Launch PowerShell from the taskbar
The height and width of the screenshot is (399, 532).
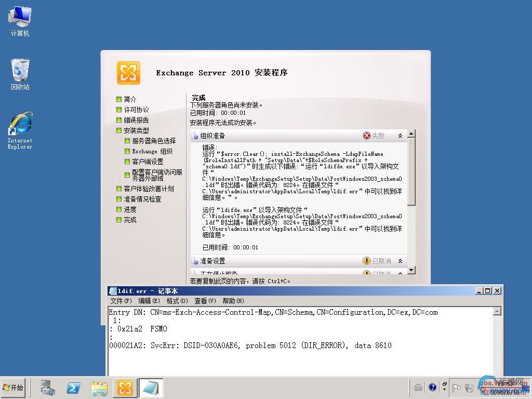[x=73, y=388]
